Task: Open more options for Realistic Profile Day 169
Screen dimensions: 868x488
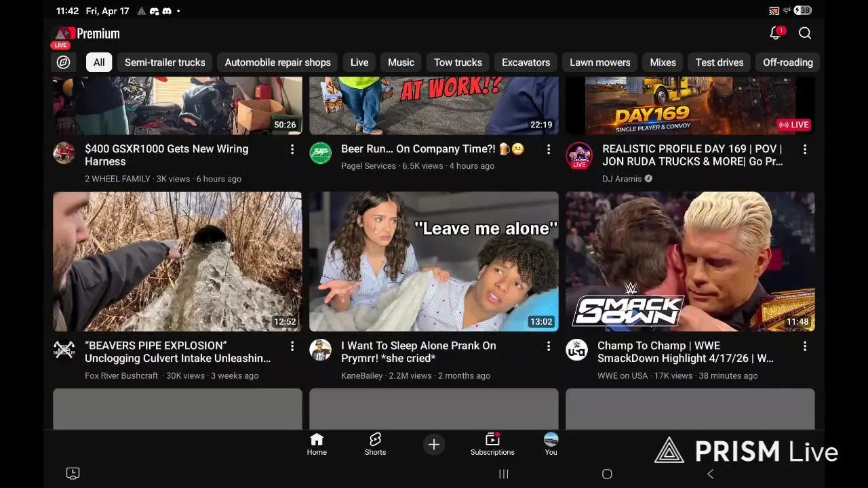Action: (x=805, y=149)
